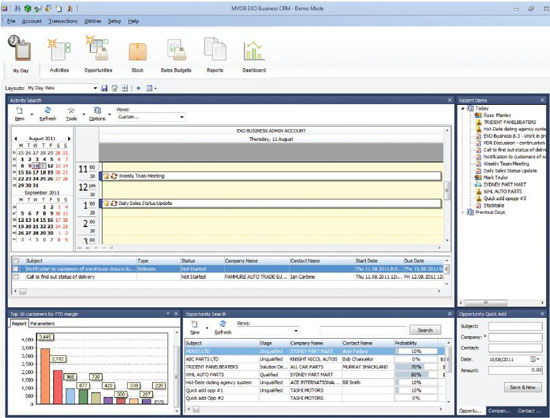This screenshot has height=418, width=550.
Task: Tick the select-all checkbox in activity header
Action: coord(16,261)
